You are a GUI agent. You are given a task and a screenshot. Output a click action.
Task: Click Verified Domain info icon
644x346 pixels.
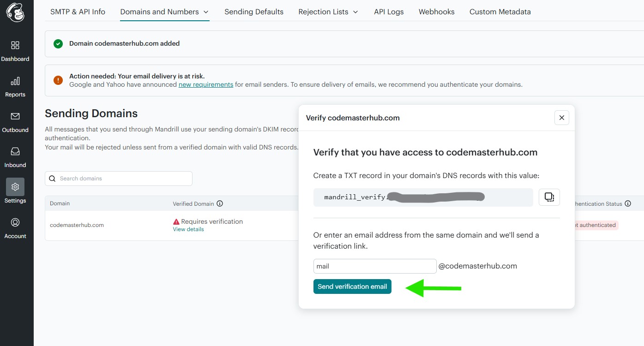click(x=220, y=203)
